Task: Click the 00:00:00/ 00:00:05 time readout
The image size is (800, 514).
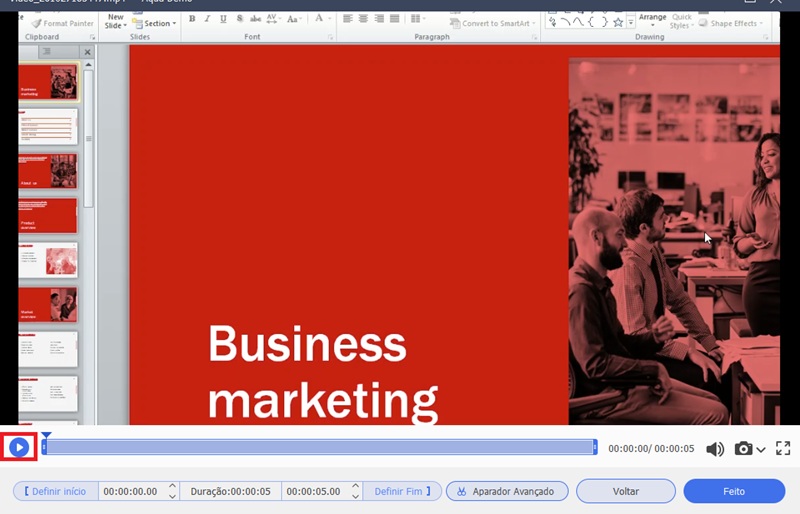Action: pos(651,449)
